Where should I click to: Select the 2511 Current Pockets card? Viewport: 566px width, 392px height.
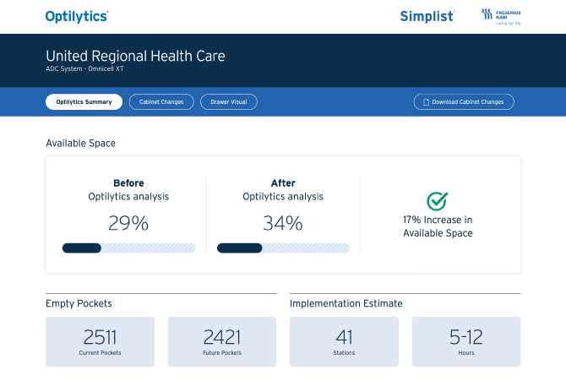[x=101, y=341]
